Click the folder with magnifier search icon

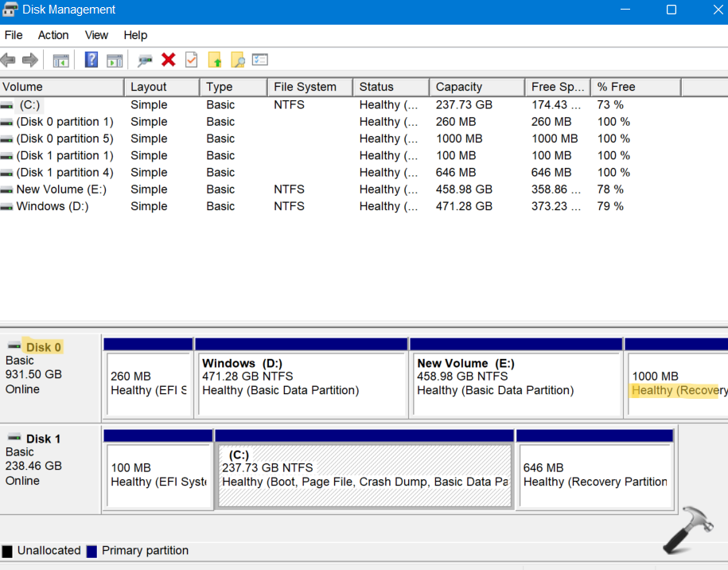237,60
